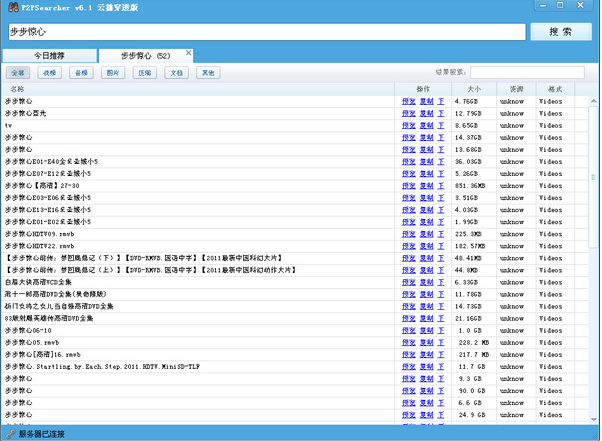This screenshot has height=441, width=602.
Task: Click the 结果搜索 filter input field
Action: [x=527, y=72]
